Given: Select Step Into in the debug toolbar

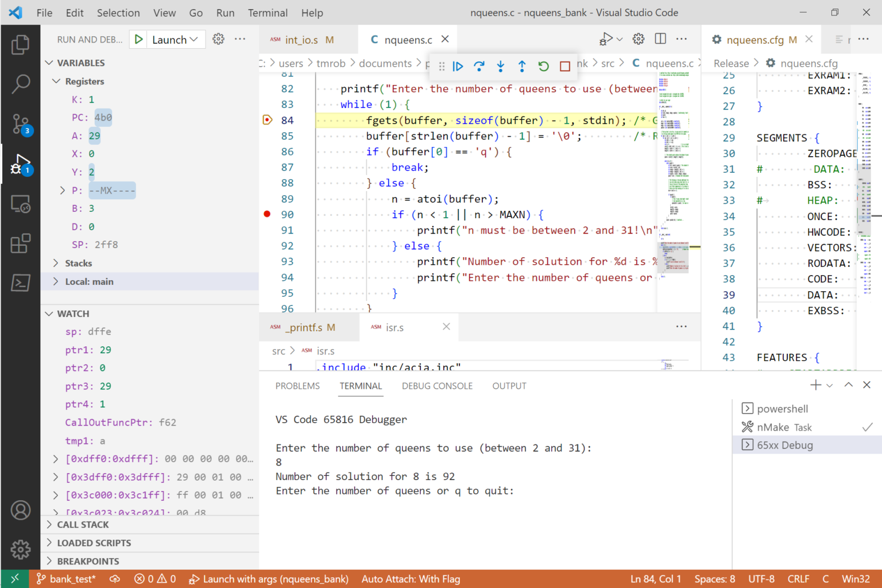Looking at the screenshot, I should click(x=500, y=66).
